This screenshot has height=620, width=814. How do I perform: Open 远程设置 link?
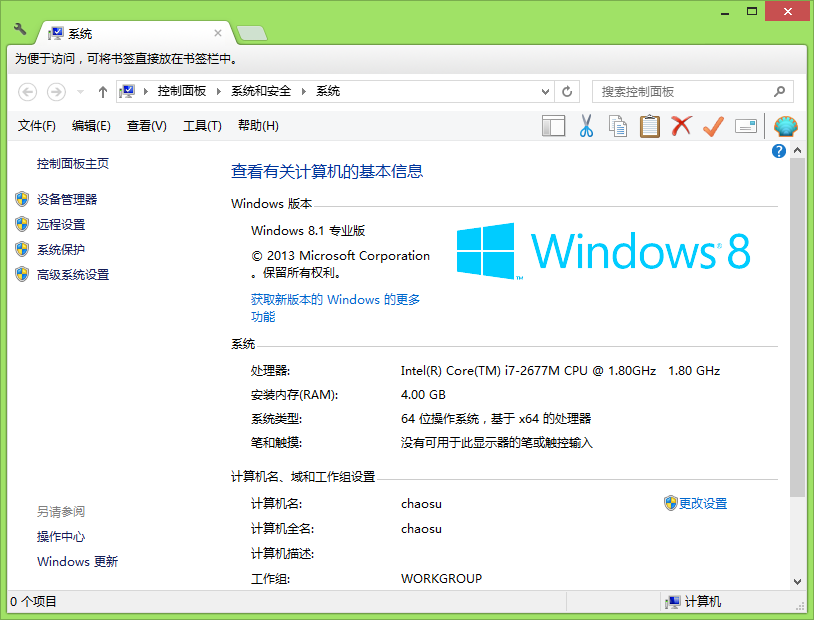(x=61, y=224)
